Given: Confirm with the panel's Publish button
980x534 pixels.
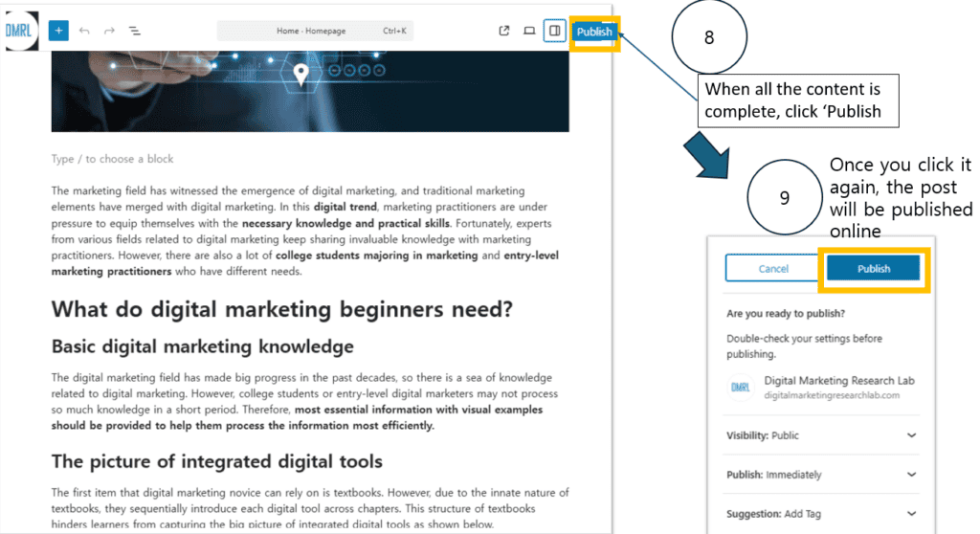Looking at the screenshot, I should pyautogui.click(x=874, y=269).
